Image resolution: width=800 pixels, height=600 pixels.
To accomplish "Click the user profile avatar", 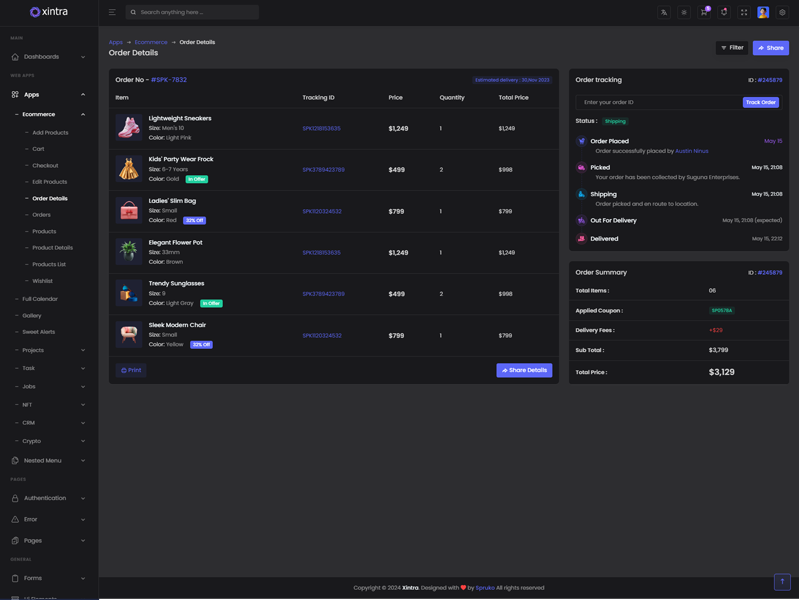I will [763, 13].
